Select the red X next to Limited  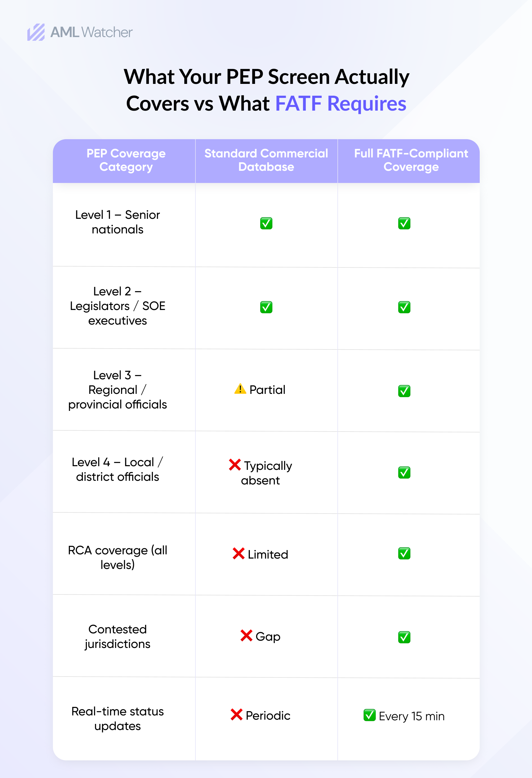click(x=238, y=553)
